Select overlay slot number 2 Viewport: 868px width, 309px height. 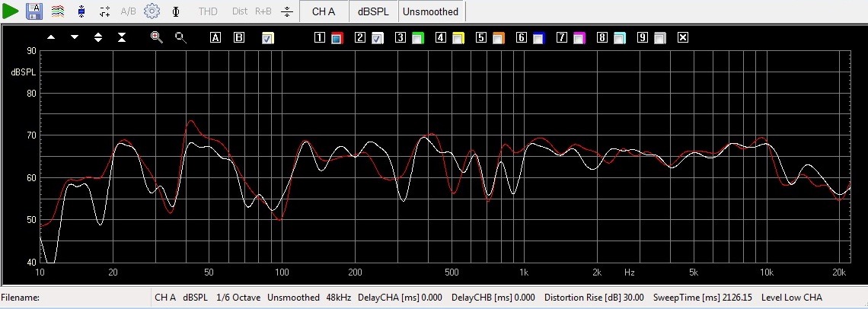[360, 37]
